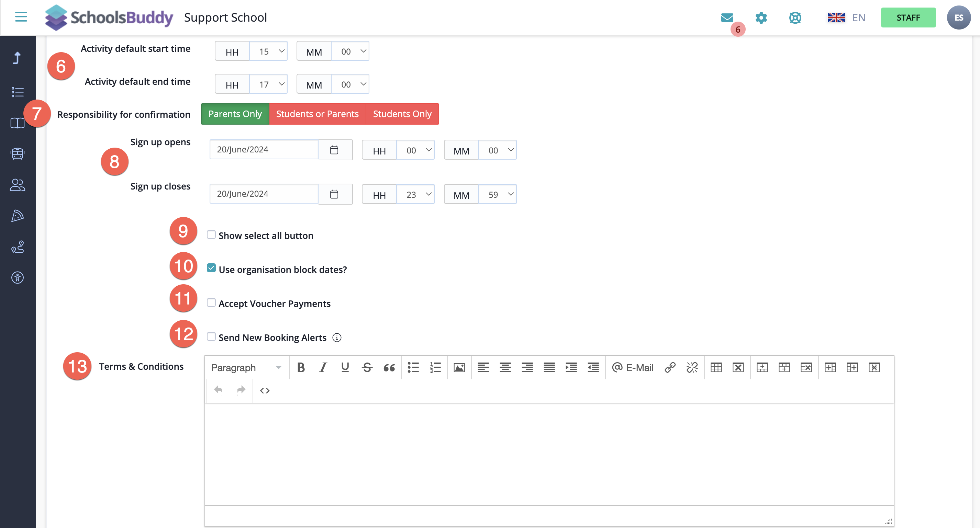Open Sign up closes minute dropdown showing 59
The image size is (980, 528).
497,195
